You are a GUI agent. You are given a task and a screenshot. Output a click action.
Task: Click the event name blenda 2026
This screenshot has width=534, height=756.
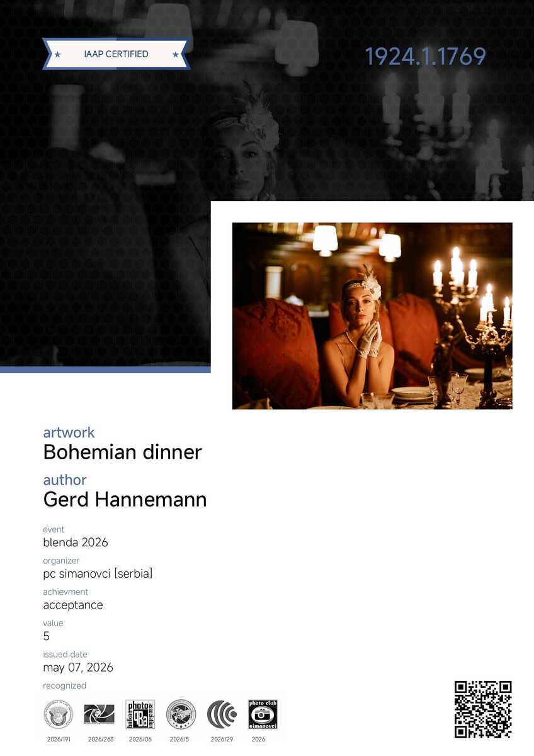[76, 542]
